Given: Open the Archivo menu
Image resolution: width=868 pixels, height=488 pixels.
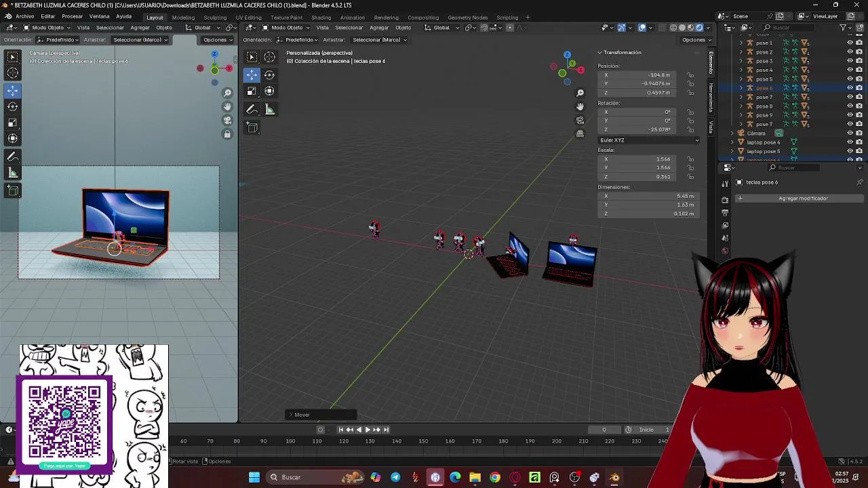Looking at the screenshot, I should coord(24,16).
